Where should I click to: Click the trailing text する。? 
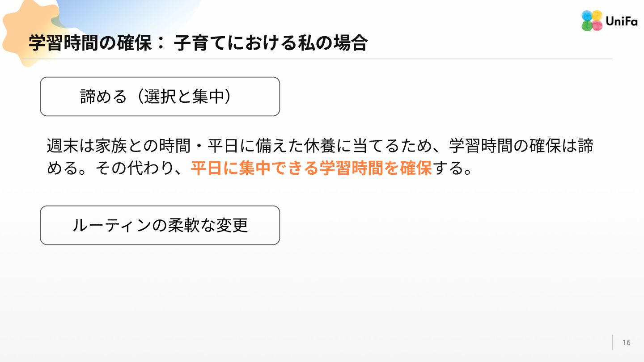452,169
